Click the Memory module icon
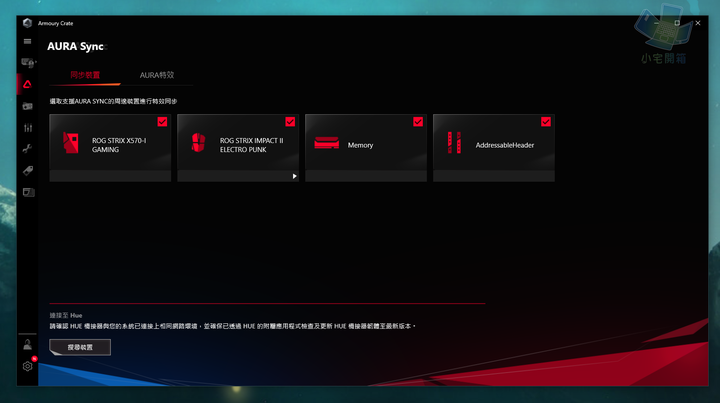The width and height of the screenshot is (720, 403). [326, 143]
